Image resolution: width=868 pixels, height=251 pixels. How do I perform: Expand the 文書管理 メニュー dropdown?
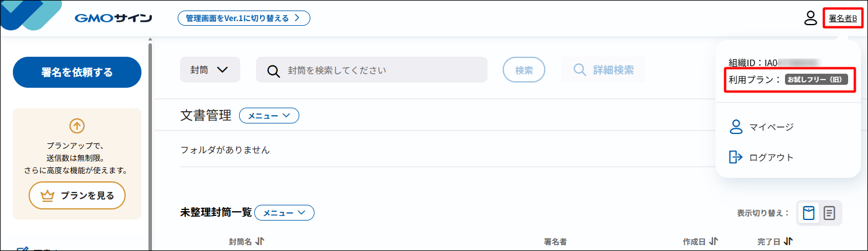(x=269, y=116)
